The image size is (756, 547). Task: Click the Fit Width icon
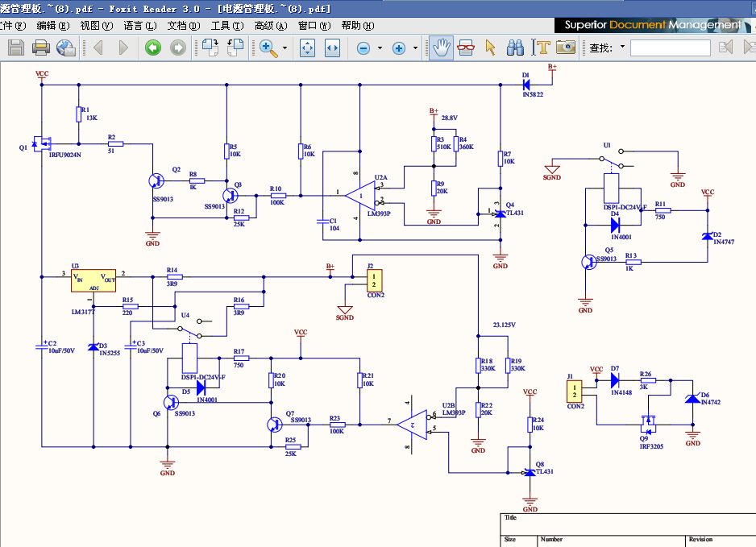point(332,48)
